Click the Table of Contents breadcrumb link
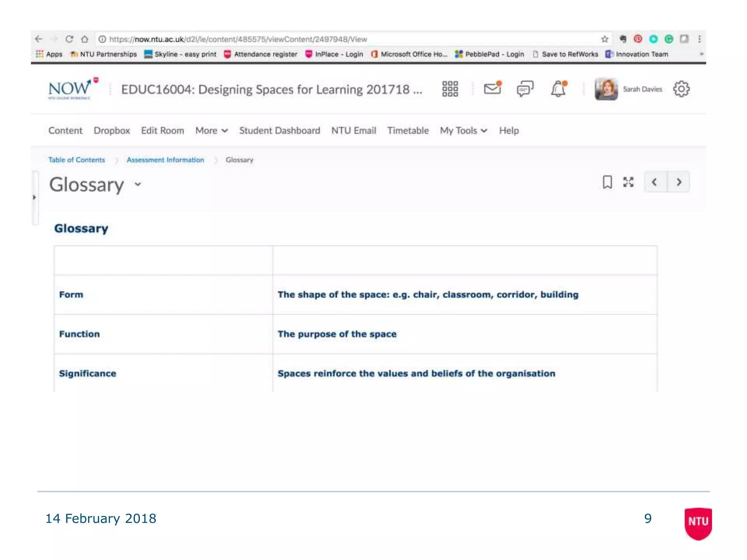This screenshot has height=560, width=747. pyautogui.click(x=77, y=160)
